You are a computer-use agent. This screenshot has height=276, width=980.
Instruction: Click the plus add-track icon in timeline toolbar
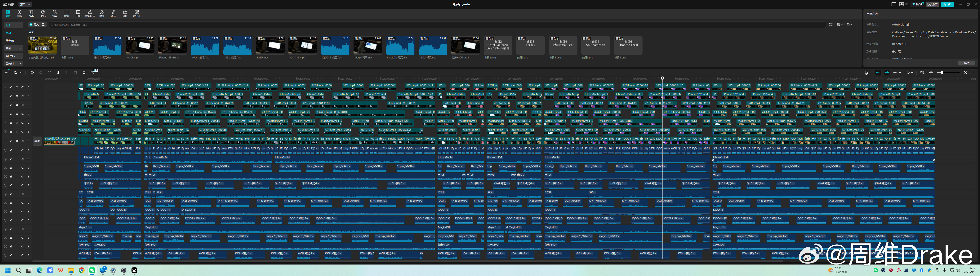[6, 72]
